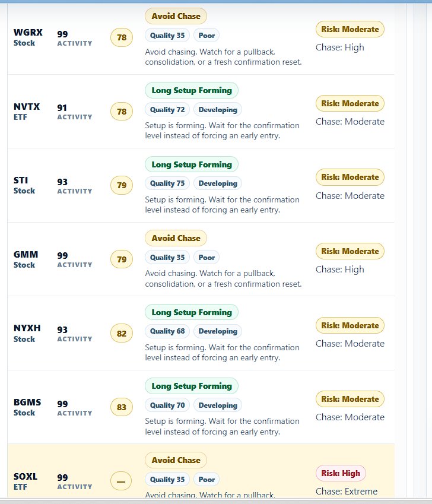Click the score badge 83 for BGMS
Image resolution: width=432 pixels, height=504 pixels.
tap(122, 407)
